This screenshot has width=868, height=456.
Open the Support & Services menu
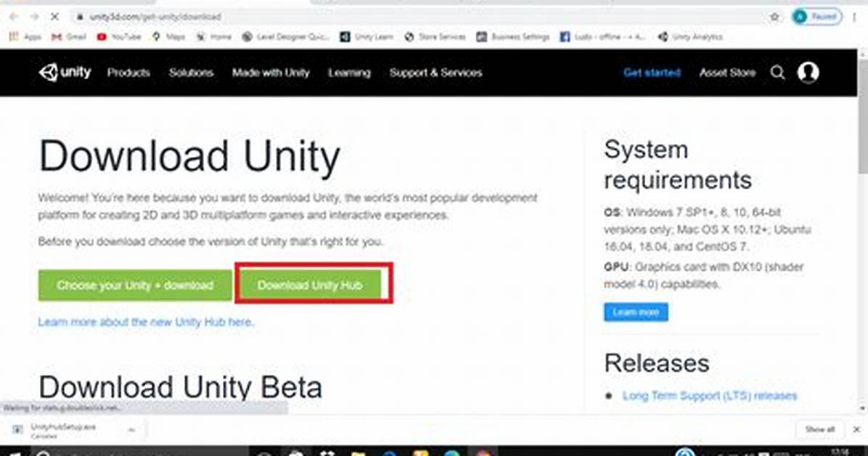pos(435,73)
